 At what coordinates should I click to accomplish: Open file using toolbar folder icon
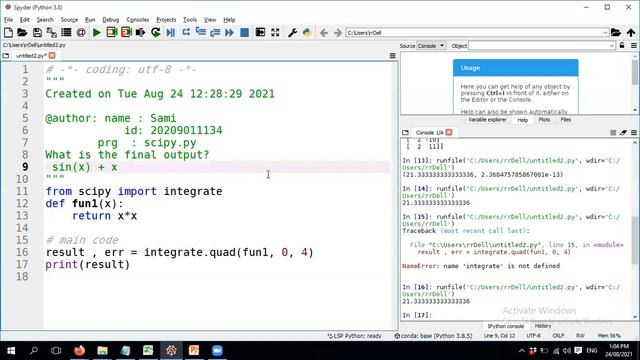coord(22,33)
